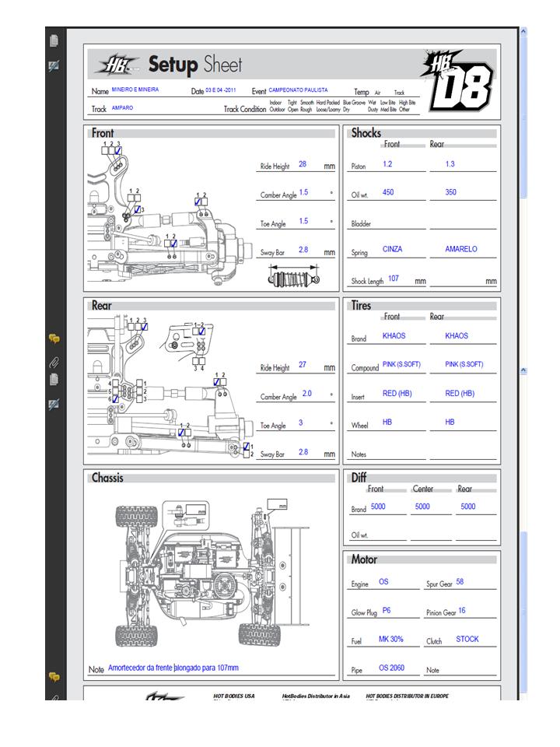
Task: Edit Pipe field OS 2060
Action: (391, 668)
